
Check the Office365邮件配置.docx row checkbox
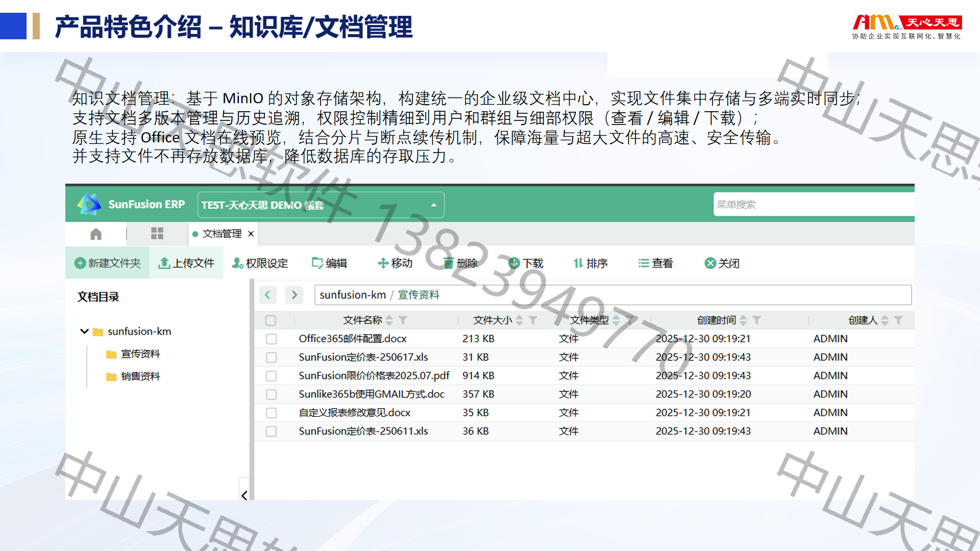tap(272, 339)
